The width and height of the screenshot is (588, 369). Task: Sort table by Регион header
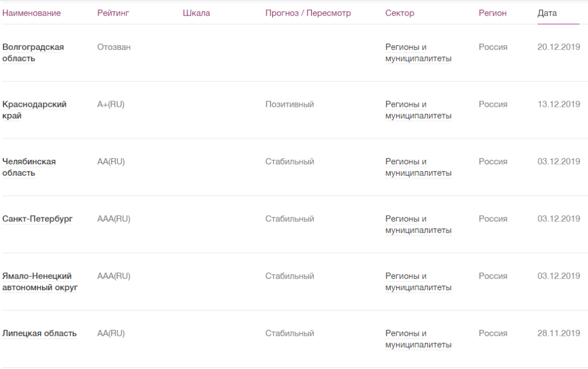(493, 13)
